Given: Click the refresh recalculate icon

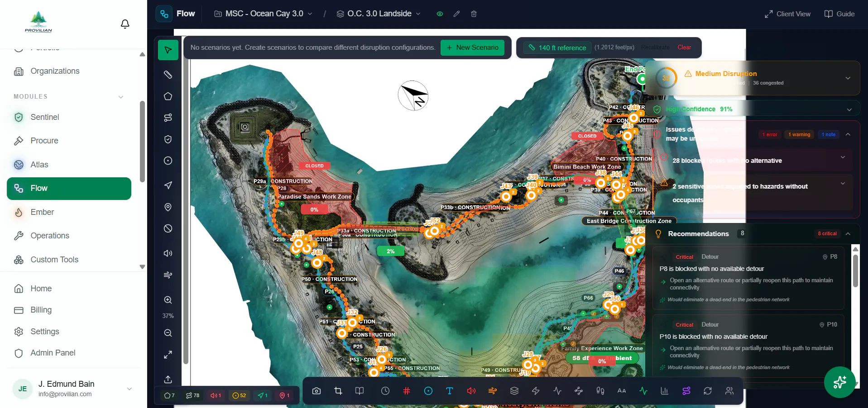Looking at the screenshot, I should click(x=708, y=391).
